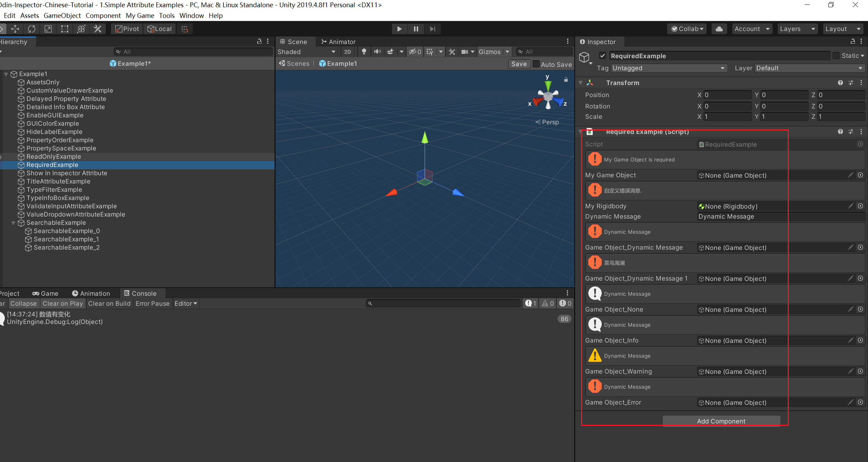Image resolution: width=868 pixels, height=462 pixels.
Task: Click the Collapse console button
Action: coord(23,303)
